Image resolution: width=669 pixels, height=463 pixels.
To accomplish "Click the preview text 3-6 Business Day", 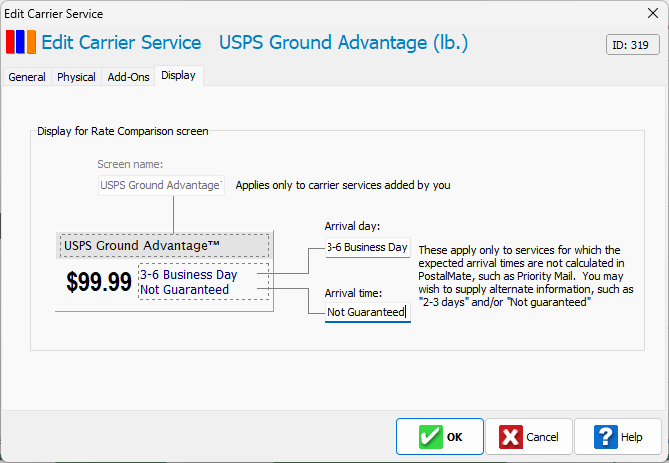I will [x=189, y=274].
